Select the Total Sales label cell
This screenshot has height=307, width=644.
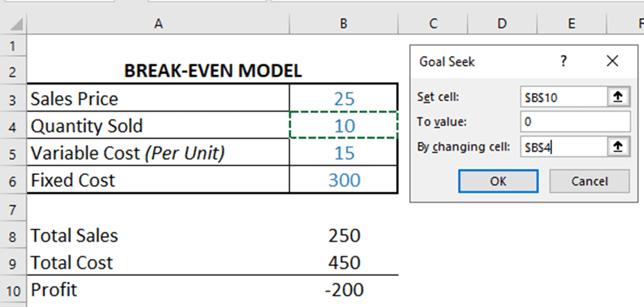pyautogui.click(x=158, y=235)
